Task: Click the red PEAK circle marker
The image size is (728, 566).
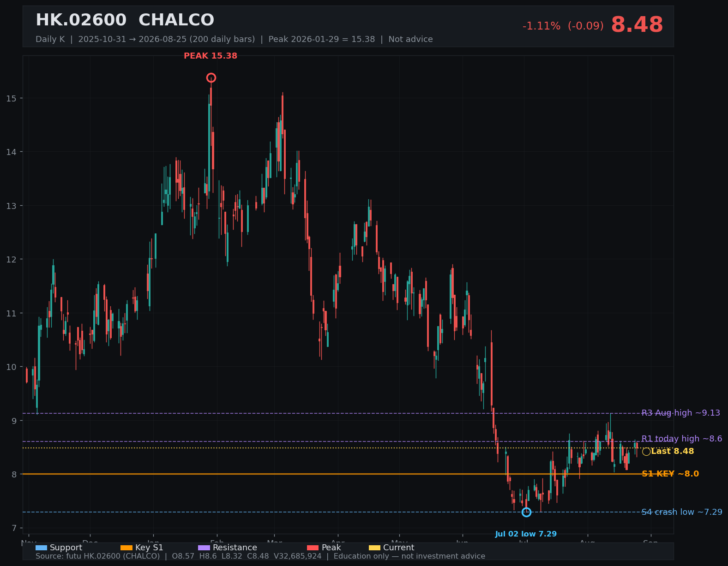Action: 211,77
